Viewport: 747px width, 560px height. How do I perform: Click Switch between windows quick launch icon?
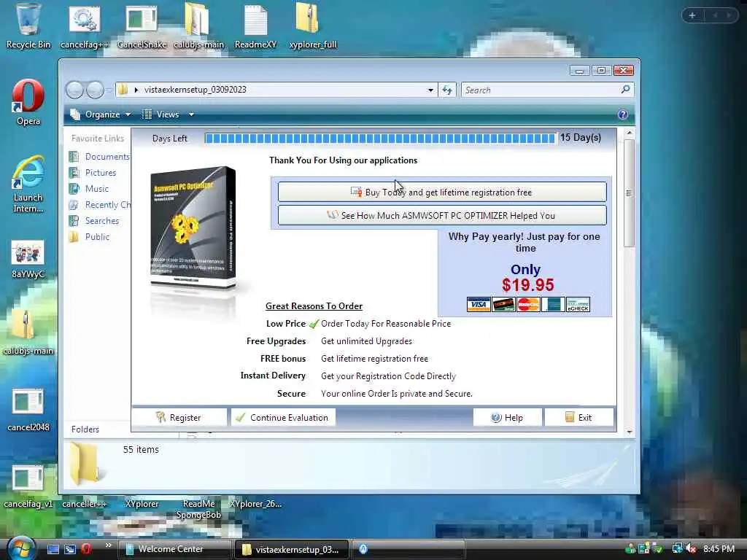pyautogui.click(x=70, y=549)
